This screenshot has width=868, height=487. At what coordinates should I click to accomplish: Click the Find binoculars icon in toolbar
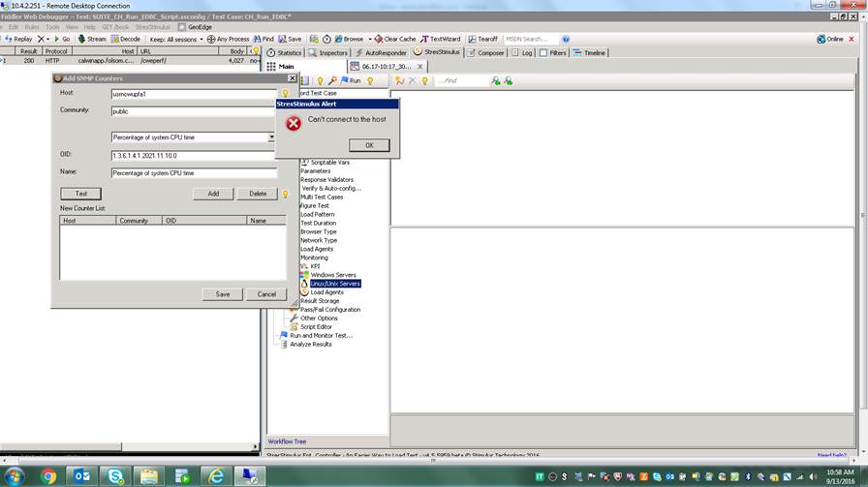(x=257, y=40)
